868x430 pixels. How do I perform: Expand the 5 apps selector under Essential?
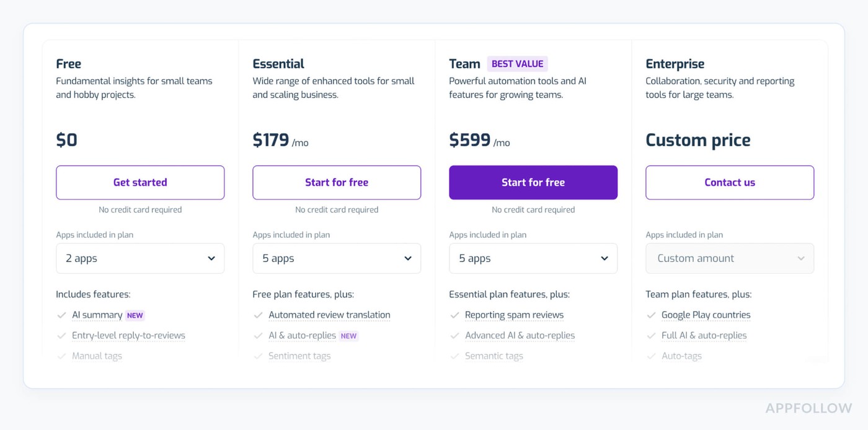point(337,258)
